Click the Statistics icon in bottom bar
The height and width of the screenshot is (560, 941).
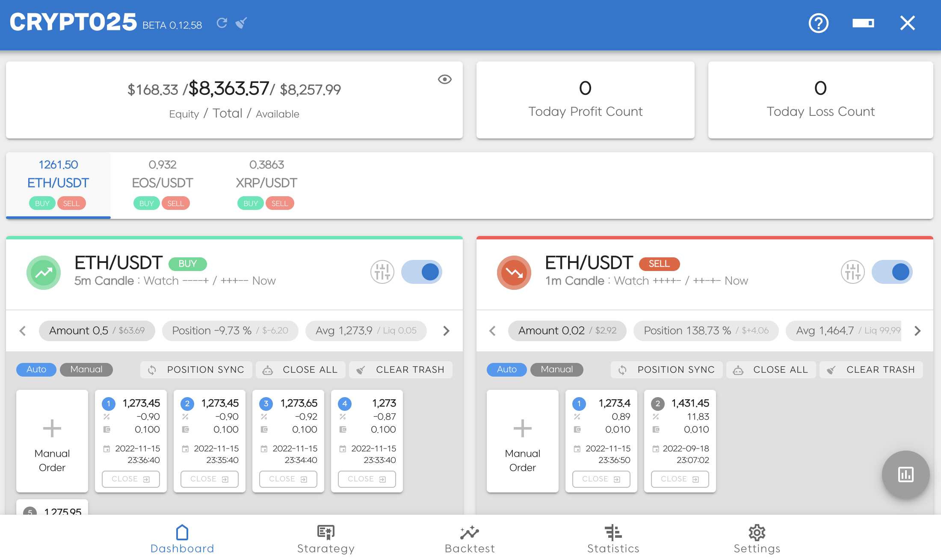[613, 533]
